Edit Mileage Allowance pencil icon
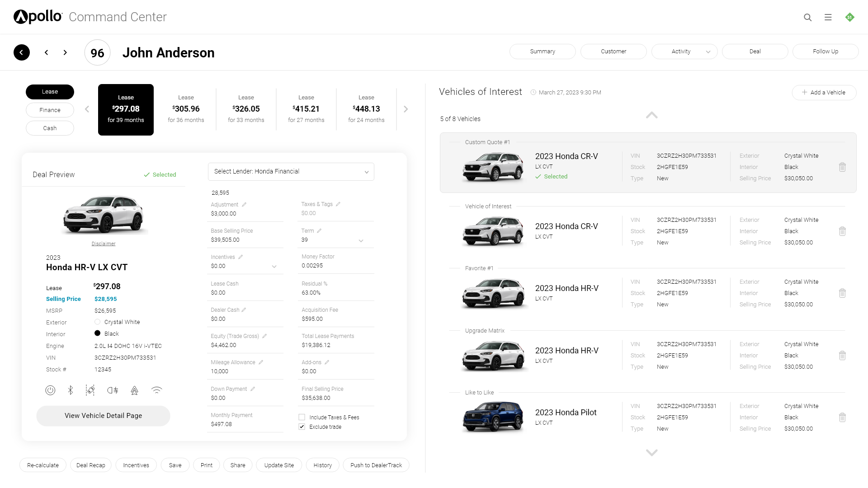Viewport: 868px width, 488px height. (261, 362)
